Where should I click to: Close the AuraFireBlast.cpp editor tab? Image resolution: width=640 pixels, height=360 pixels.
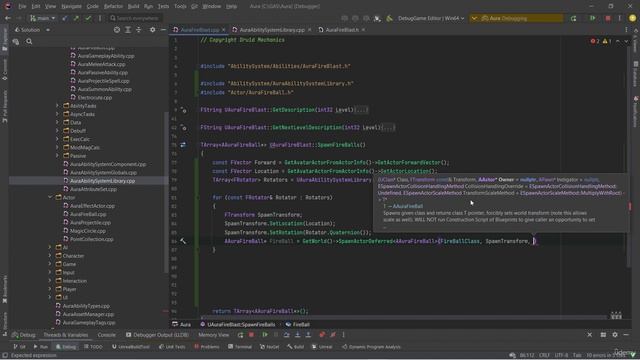[224, 30]
